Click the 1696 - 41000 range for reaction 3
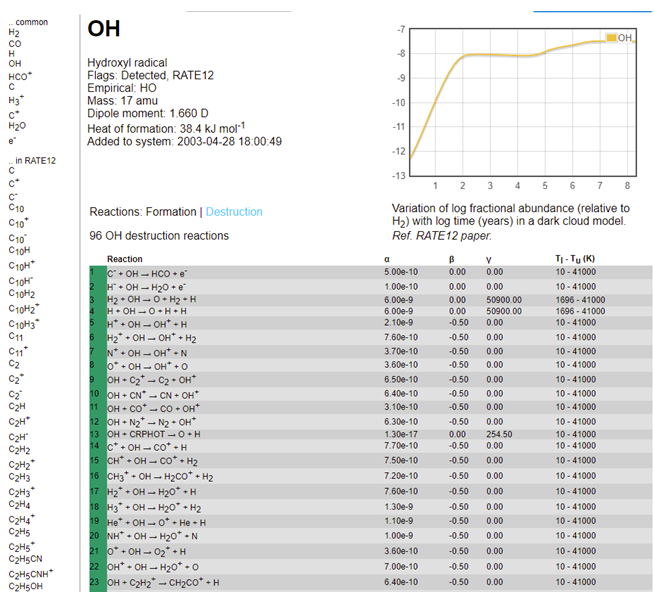654x592 pixels. click(580, 300)
